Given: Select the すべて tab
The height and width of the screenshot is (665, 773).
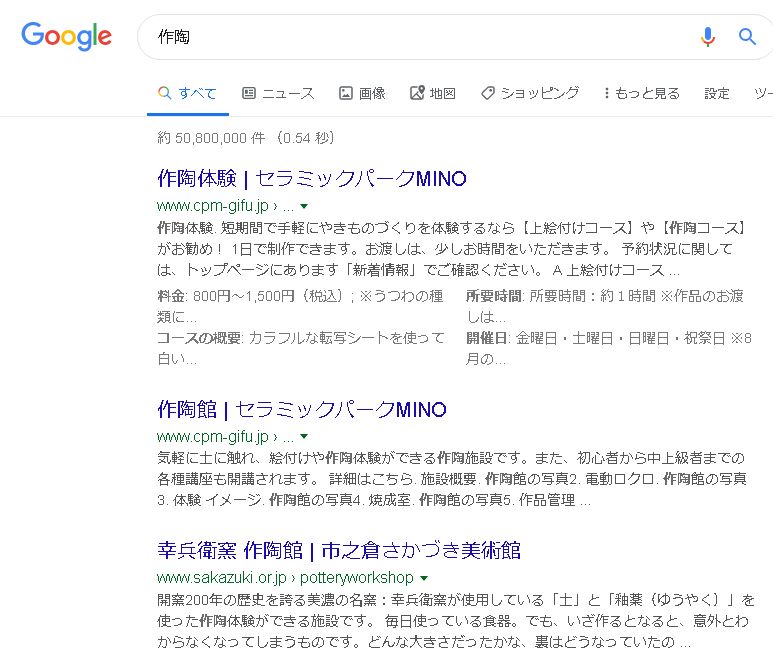Looking at the screenshot, I should 188,93.
